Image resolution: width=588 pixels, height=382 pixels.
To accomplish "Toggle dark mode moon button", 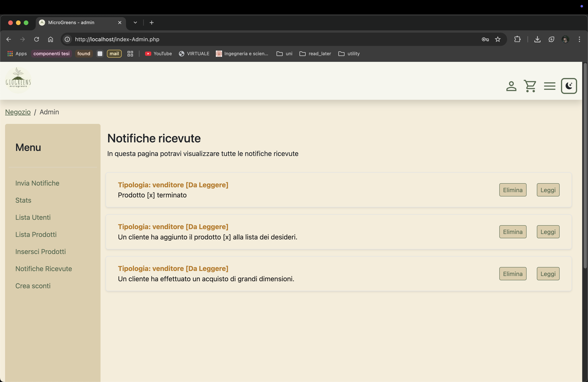I will click(569, 86).
